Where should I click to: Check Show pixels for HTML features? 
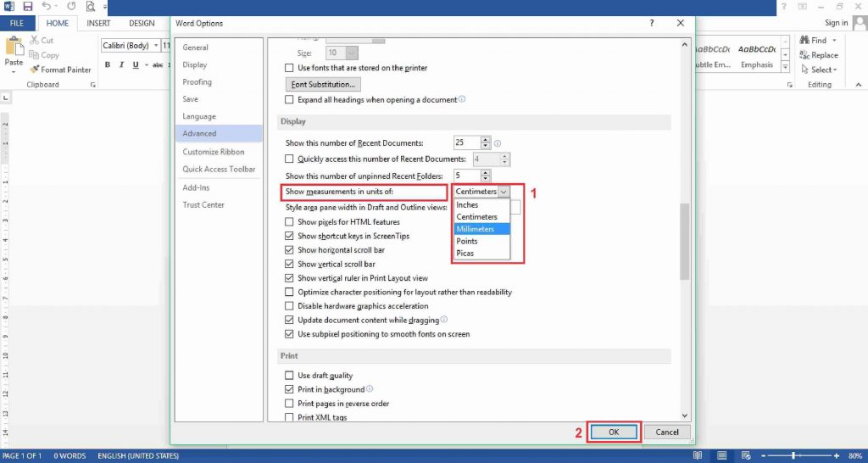[289, 222]
